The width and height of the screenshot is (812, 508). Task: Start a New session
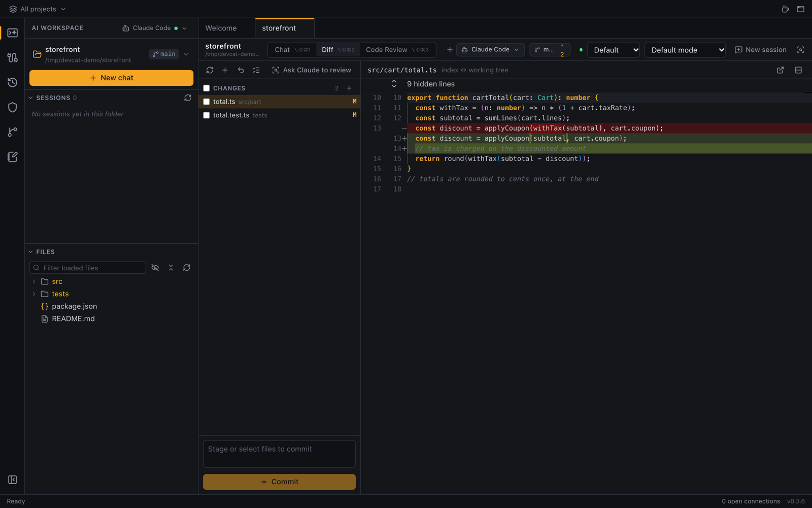(x=760, y=50)
